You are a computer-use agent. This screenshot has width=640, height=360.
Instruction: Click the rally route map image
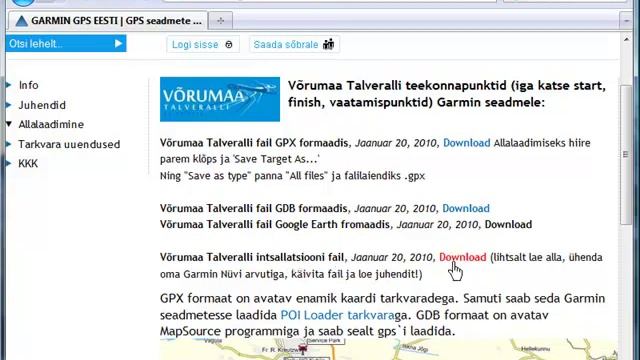pos(388,349)
